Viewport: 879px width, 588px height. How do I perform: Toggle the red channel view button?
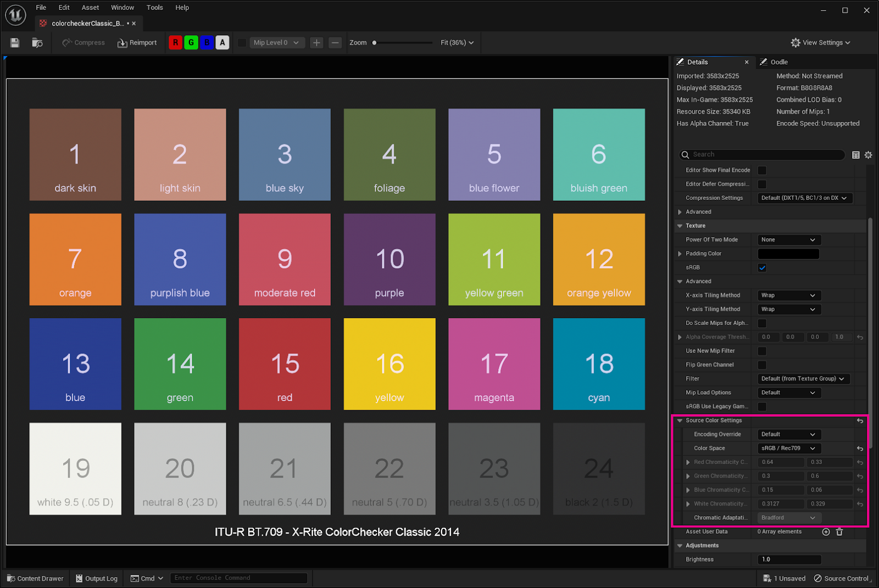pyautogui.click(x=175, y=43)
